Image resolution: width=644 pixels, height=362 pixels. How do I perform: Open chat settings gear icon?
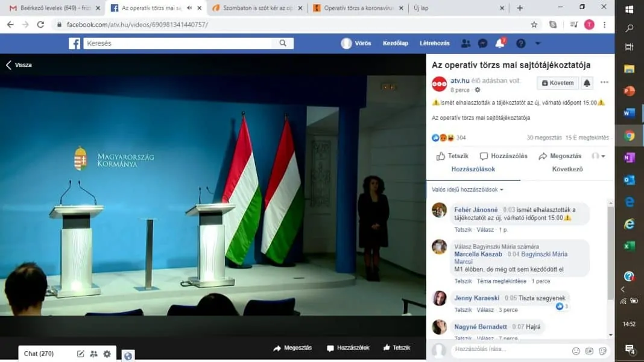[x=107, y=354]
